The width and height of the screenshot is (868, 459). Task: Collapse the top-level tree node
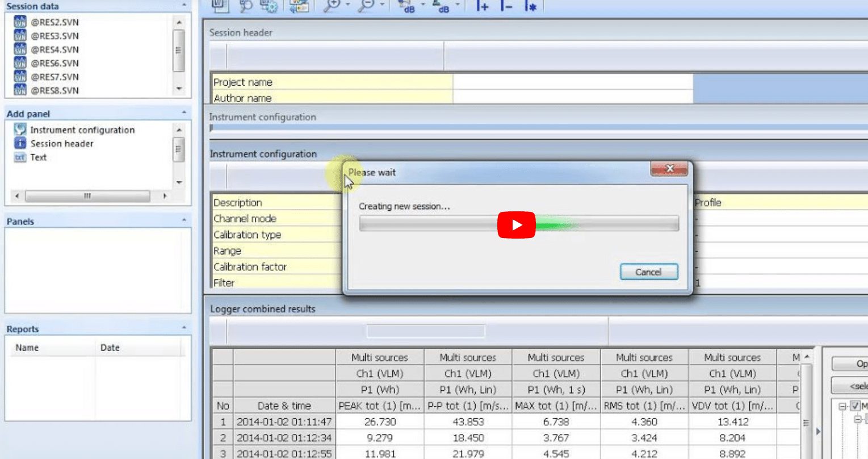[x=842, y=406]
